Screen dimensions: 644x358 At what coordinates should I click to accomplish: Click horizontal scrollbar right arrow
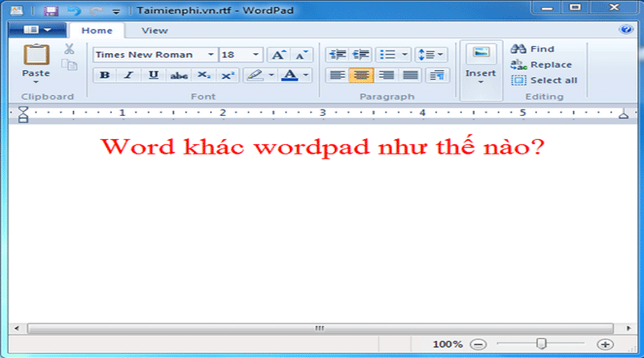tap(629, 328)
